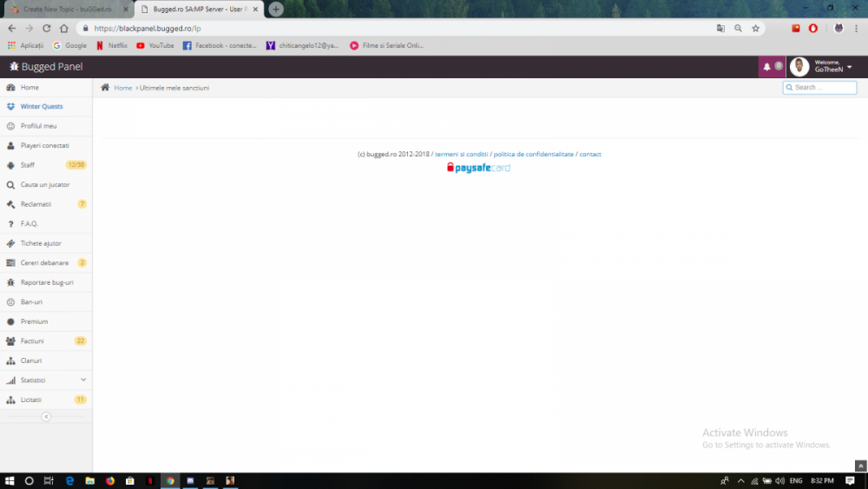Open the YouTube bookmark
The width and height of the screenshot is (868, 489).
[155, 45]
